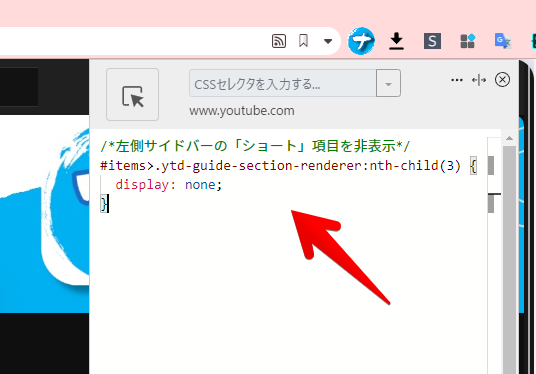This screenshot has height=374, width=536.
Task: Click the panel's vertical scrollbar thumb
Action: (x=509, y=260)
